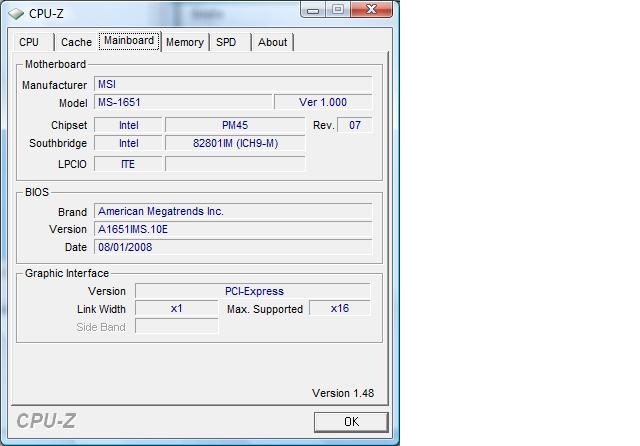Screen dimensions: 640x446
Task: Open the Memory tab
Action: (185, 42)
